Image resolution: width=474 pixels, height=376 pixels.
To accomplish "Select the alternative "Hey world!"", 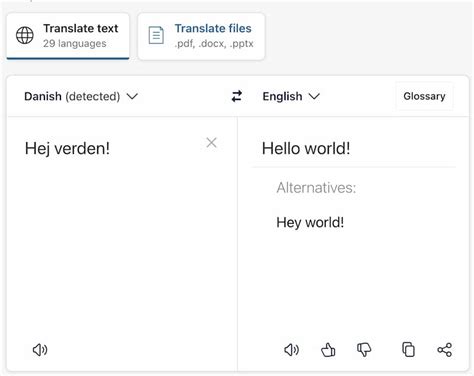I will click(310, 222).
